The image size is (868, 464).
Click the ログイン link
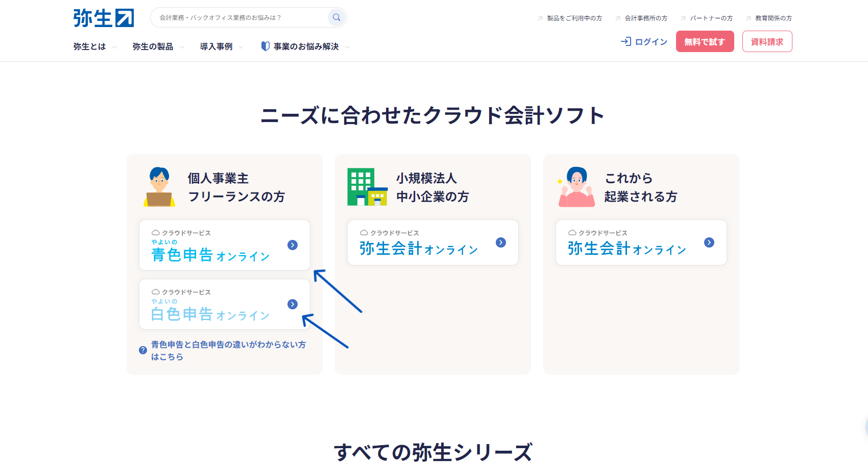click(x=651, y=42)
